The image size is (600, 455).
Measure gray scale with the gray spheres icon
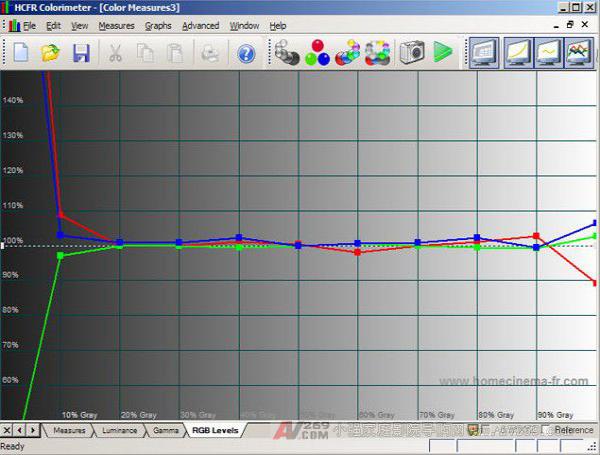pos(287,52)
